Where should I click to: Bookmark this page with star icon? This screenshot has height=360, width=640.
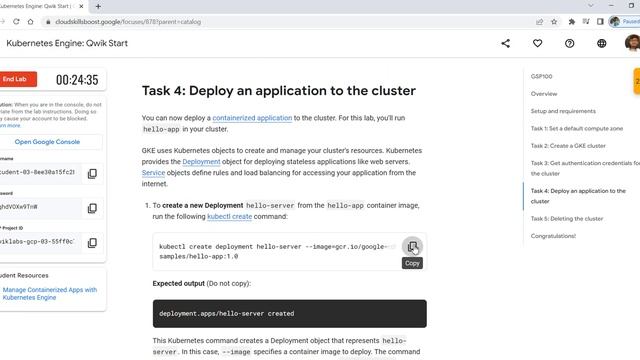point(554,22)
